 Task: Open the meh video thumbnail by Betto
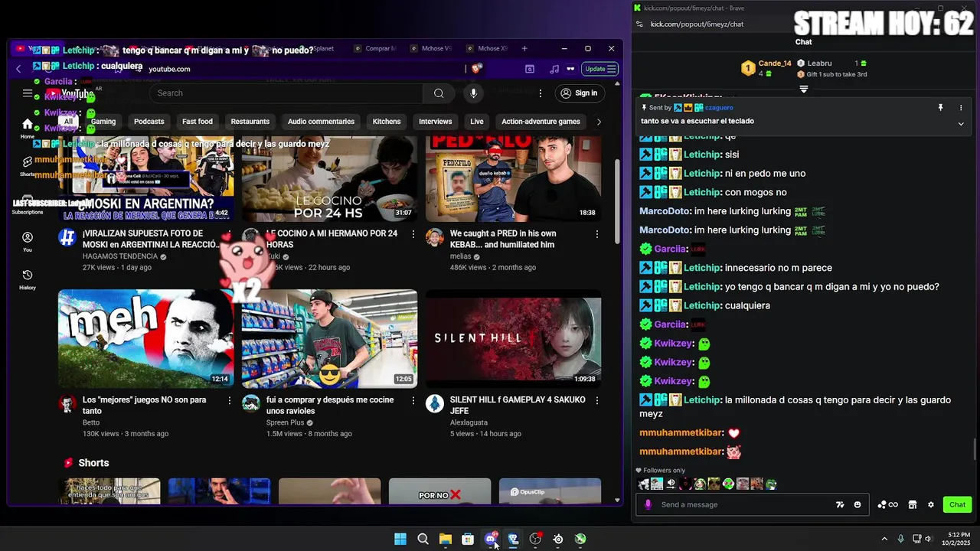145,339
